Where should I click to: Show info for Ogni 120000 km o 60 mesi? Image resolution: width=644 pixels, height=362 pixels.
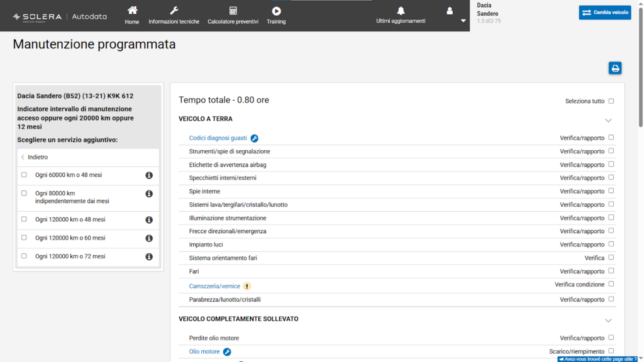tap(149, 238)
